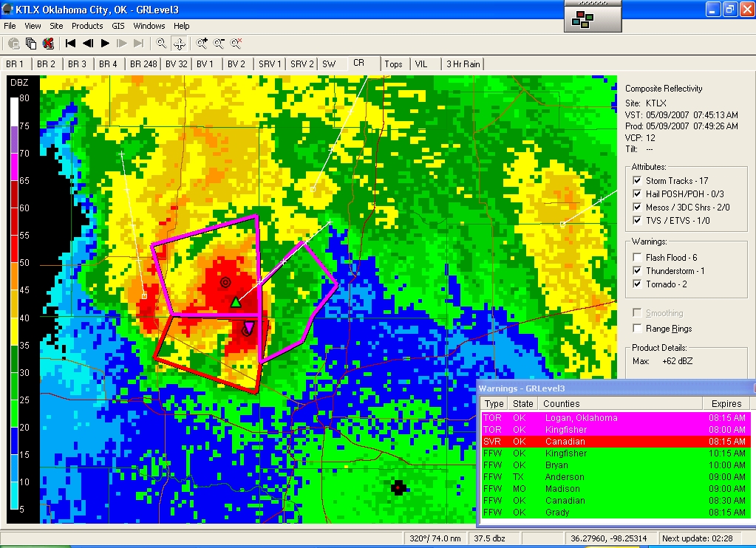
Task: Click the GRLevel3 title bar app icon
Action: 7,9
